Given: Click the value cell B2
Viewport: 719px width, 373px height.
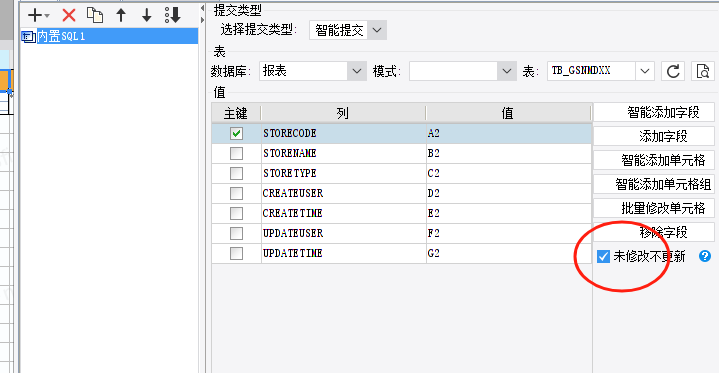Looking at the screenshot, I should tap(509, 153).
